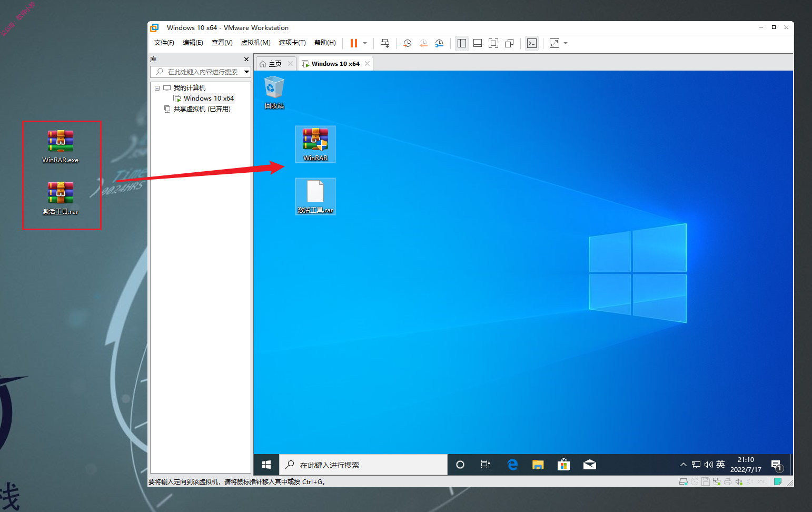Show hidden tray icons in guest
Viewport: 812px width, 512px height.
tap(683, 465)
